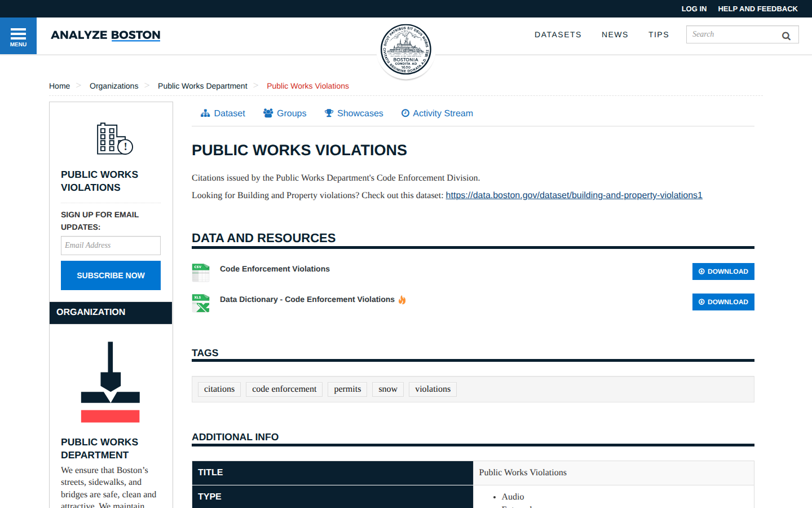Download the Code Enforcement Violations CSV

point(723,271)
